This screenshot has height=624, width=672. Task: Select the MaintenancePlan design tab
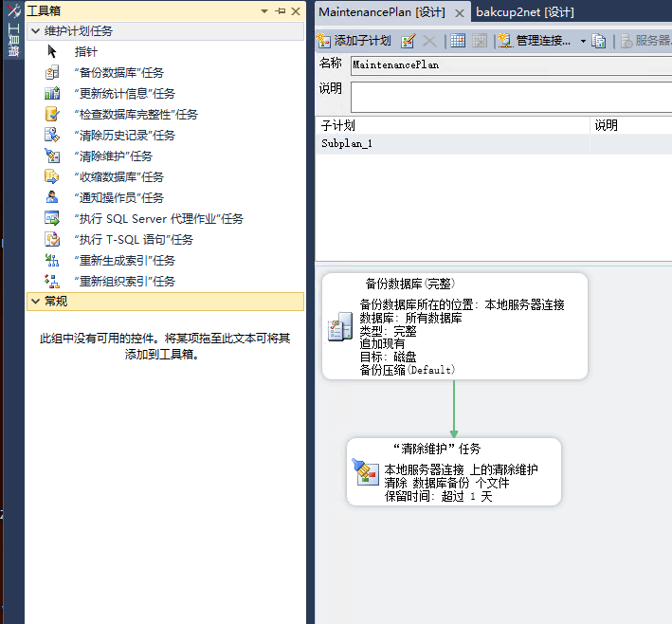383,12
